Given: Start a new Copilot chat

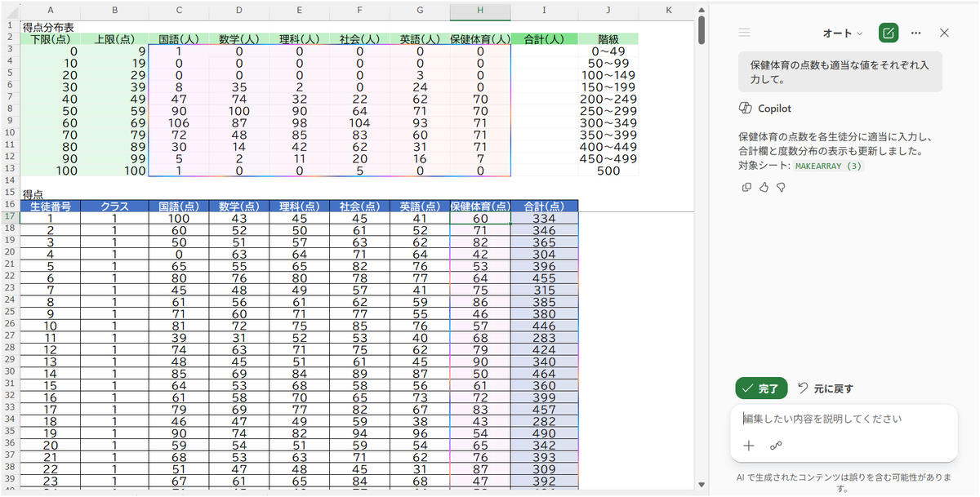Looking at the screenshot, I should [888, 33].
